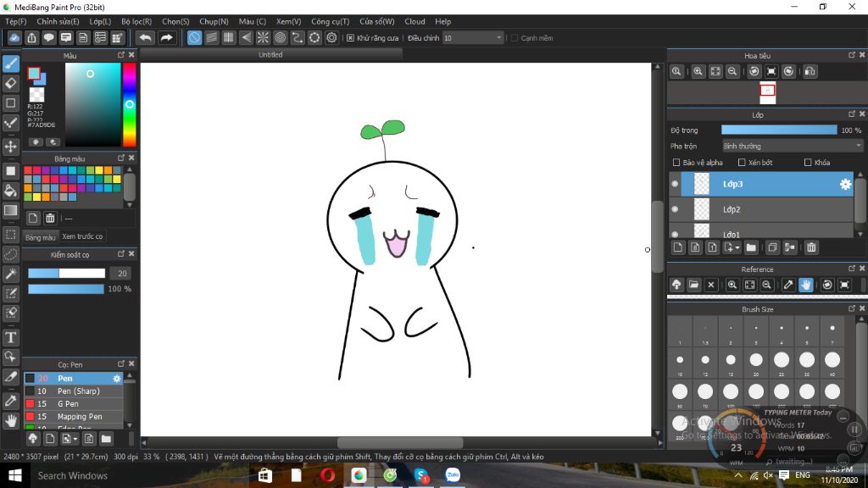Image resolution: width=868 pixels, height=488 pixels.
Task: Select the Text tool
Action: [10, 337]
